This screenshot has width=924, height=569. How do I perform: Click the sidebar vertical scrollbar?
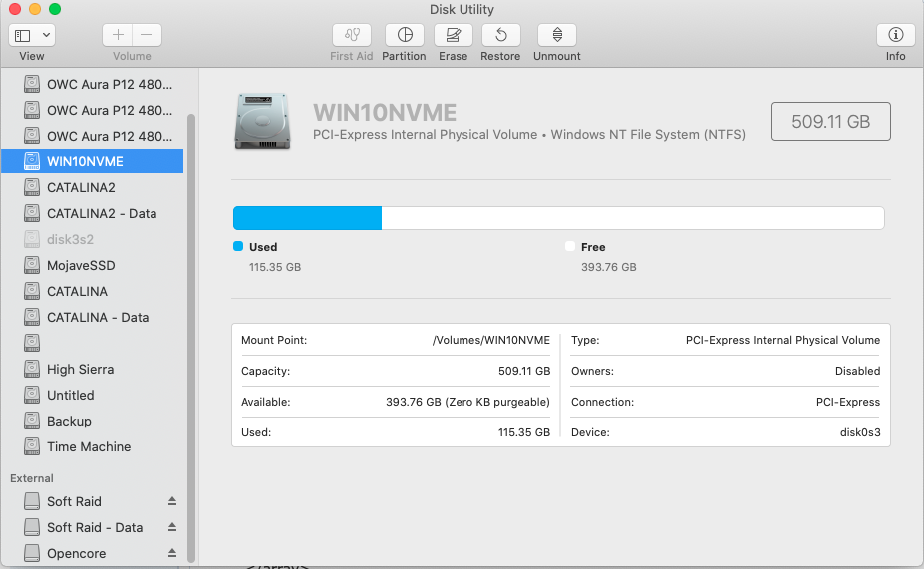[x=191, y=338]
